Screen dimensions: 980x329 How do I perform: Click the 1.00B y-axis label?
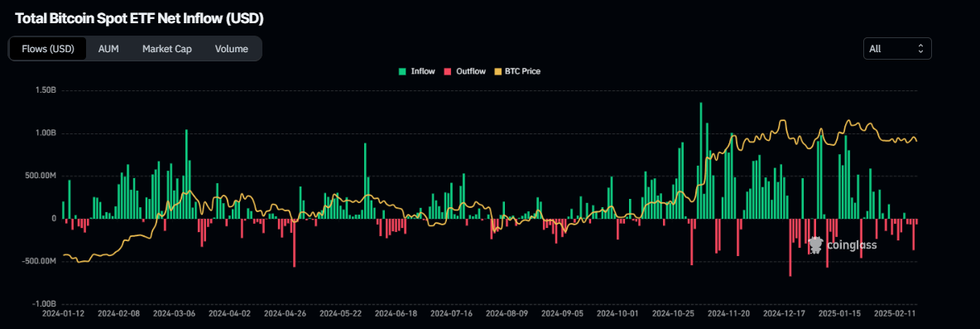coord(46,133)
